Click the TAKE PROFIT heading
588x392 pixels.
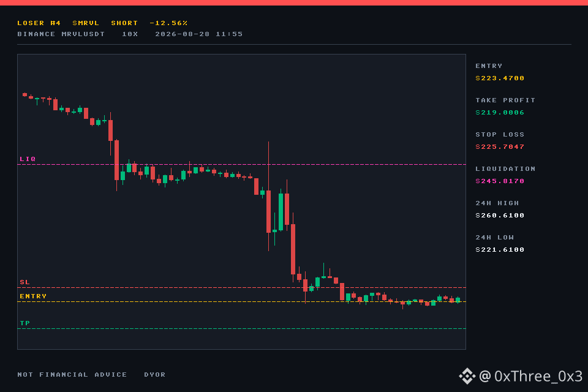[505, 100]
